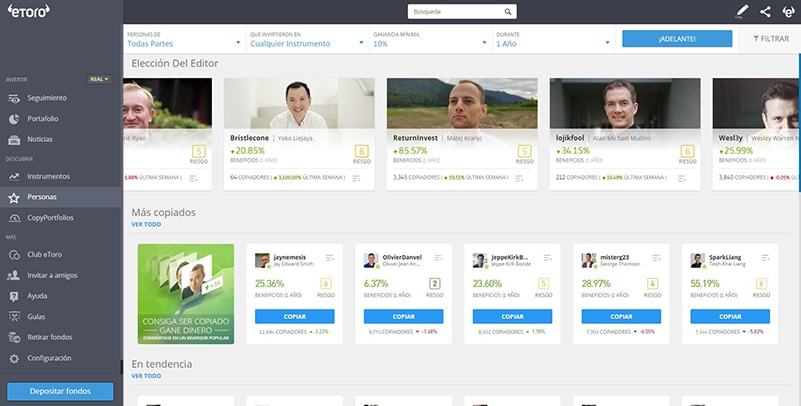Open the pencil write-post icon
Image resolution: width=801 pixels, height=406 pixels.
pyautogui.click(x=742, y=11)
